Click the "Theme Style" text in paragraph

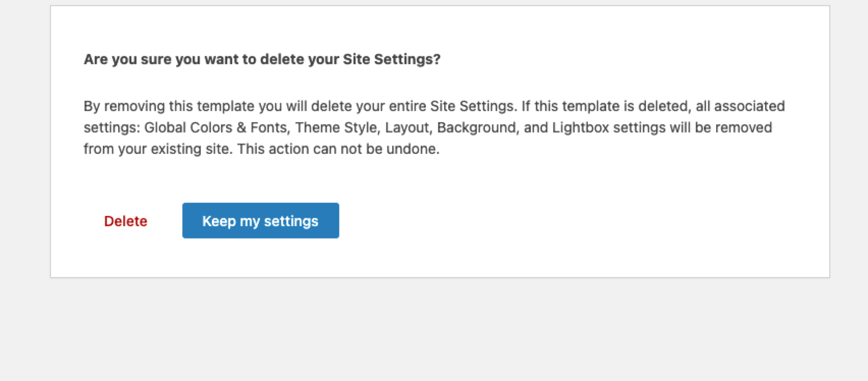(336, 127)
